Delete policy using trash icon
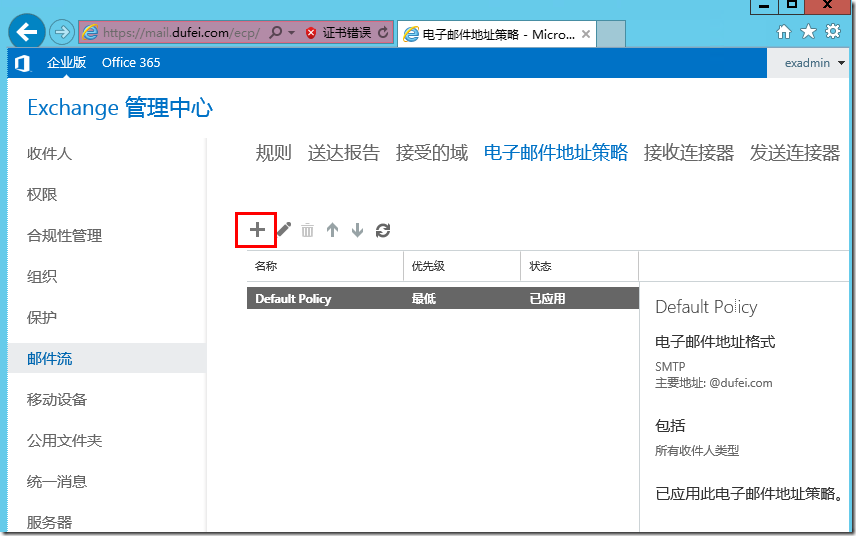Image resolution: width=856 pixels, height=536 pixels. click(307, 230)
